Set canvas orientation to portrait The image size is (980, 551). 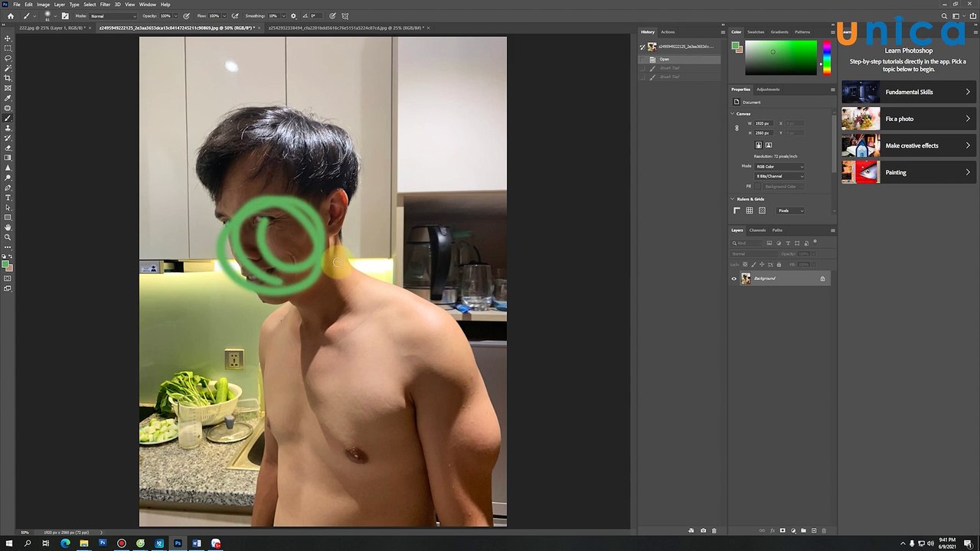coord(759,145)
